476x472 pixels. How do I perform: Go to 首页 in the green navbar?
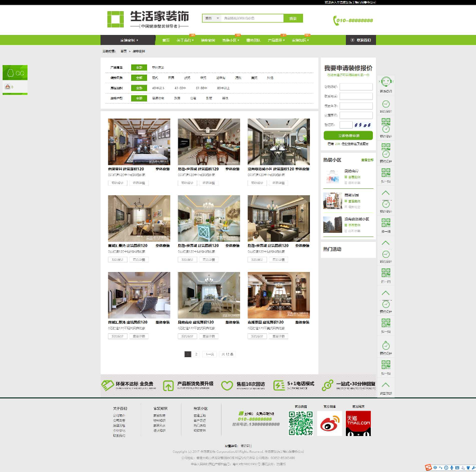pos(166,40)
